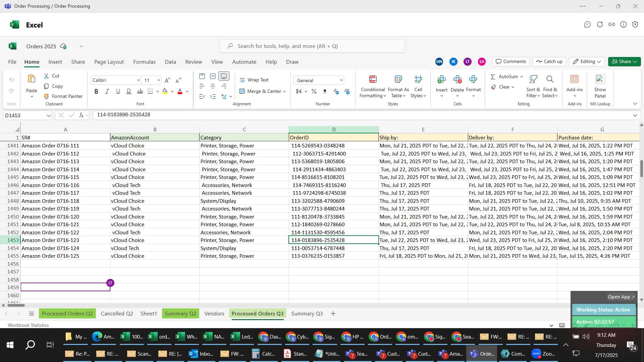Open Conditional Formatting icon
The width and height of the screenshot is (644, 362).
[373, 79]
